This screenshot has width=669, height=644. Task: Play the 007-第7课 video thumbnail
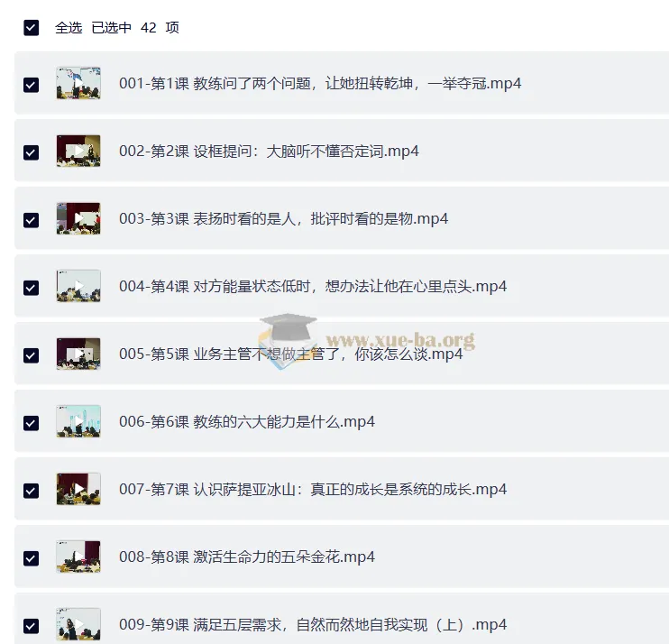[78, 489]
